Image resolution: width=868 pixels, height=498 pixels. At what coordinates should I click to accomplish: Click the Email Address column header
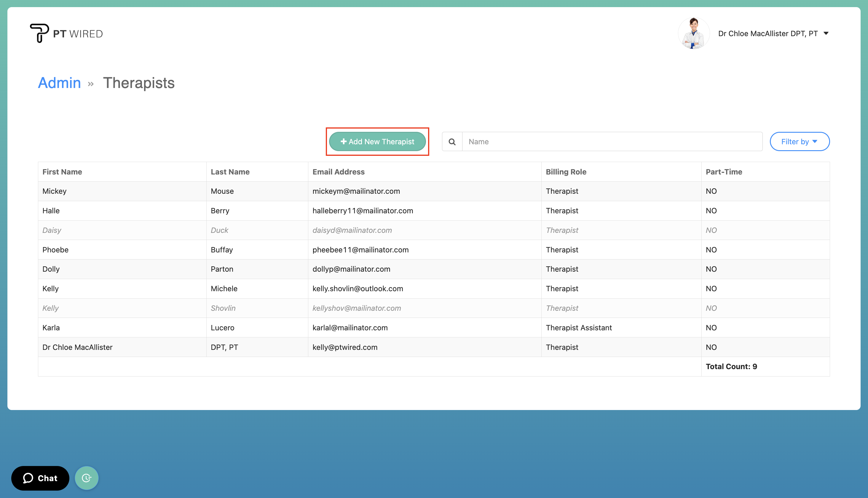(338, 172)
